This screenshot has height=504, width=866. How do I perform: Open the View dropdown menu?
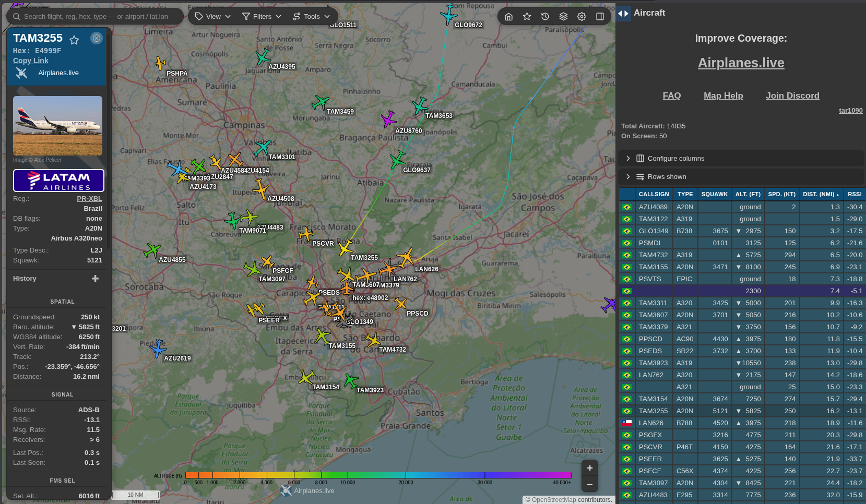(x=213, y=17)
